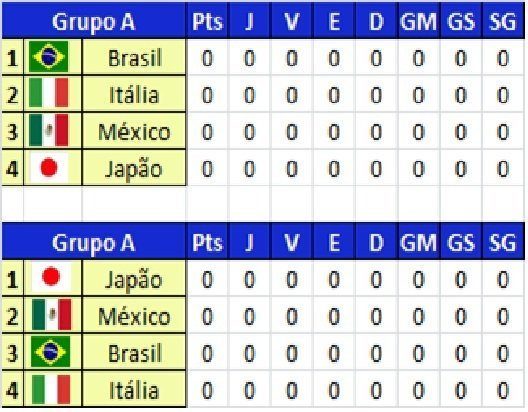
Task: Select Japão's SG value in the top table
Action: (503, 168)
